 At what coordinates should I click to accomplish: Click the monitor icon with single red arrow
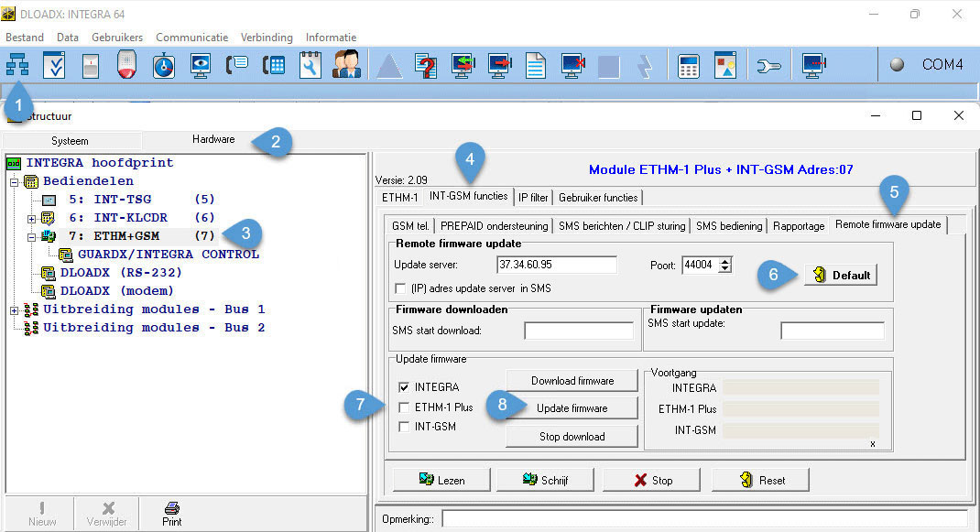click(x=499, y=65)
